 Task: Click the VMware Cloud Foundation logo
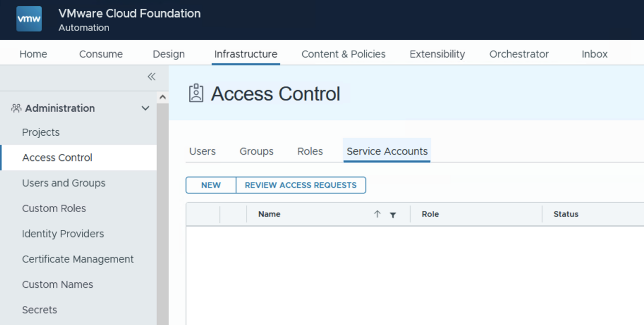pyautogui.click(x=29, y=18)
